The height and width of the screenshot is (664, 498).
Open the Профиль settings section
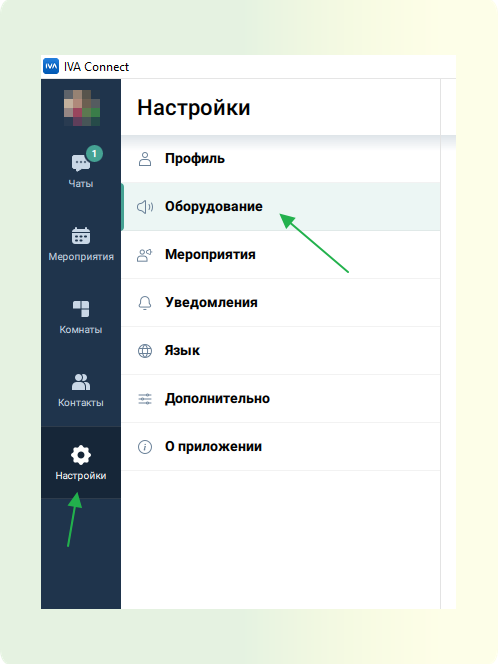(x=281, y=159)
